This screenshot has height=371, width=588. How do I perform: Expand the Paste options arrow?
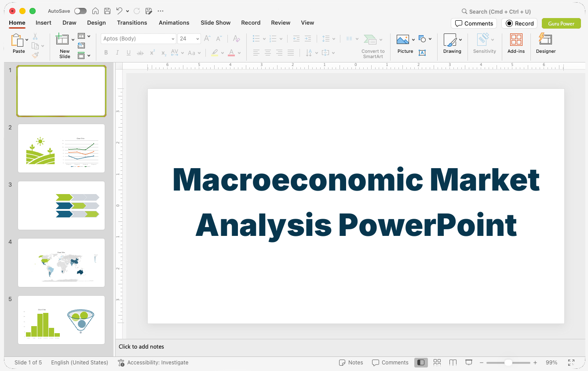pos(27,40)
